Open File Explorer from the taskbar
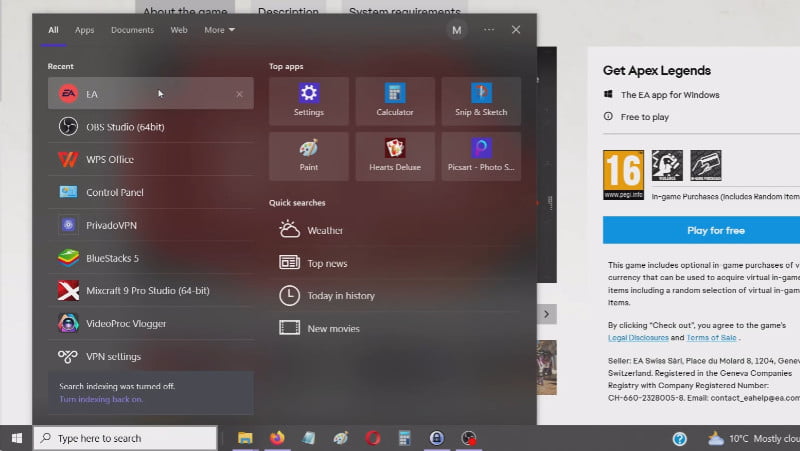The width and height of the screenshot is (800, 451). click(245, 438)
